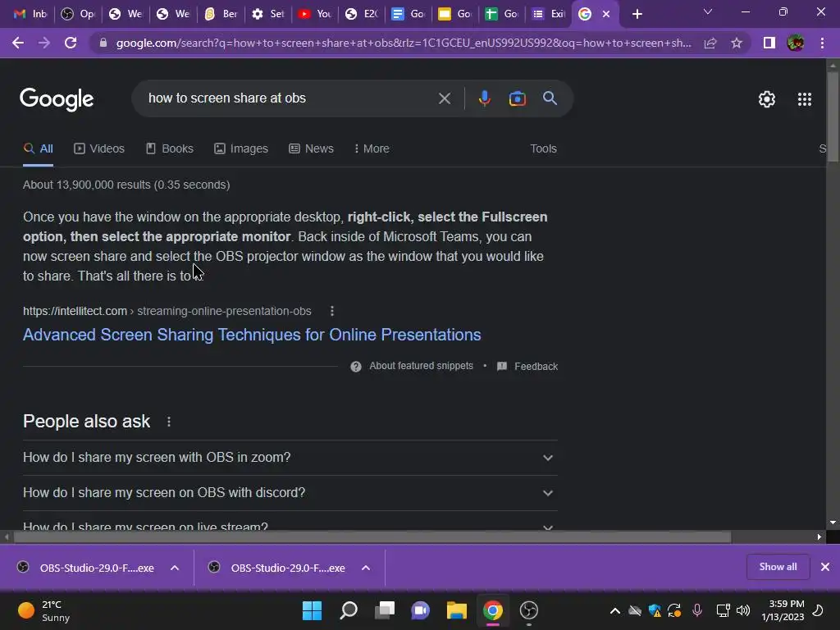Open Windows Start menu

(312, 610)
